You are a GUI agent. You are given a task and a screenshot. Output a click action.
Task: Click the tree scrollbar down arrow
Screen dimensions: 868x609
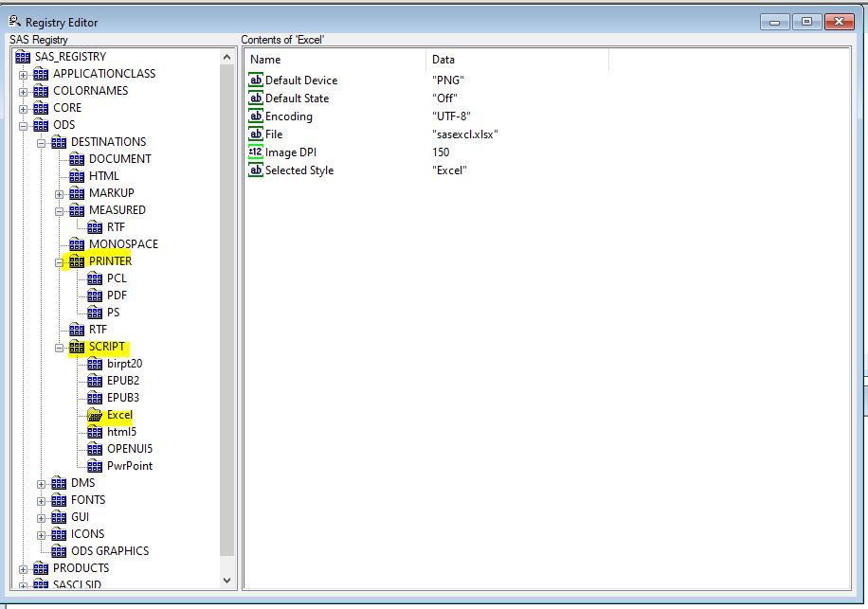tap(227, 580)
